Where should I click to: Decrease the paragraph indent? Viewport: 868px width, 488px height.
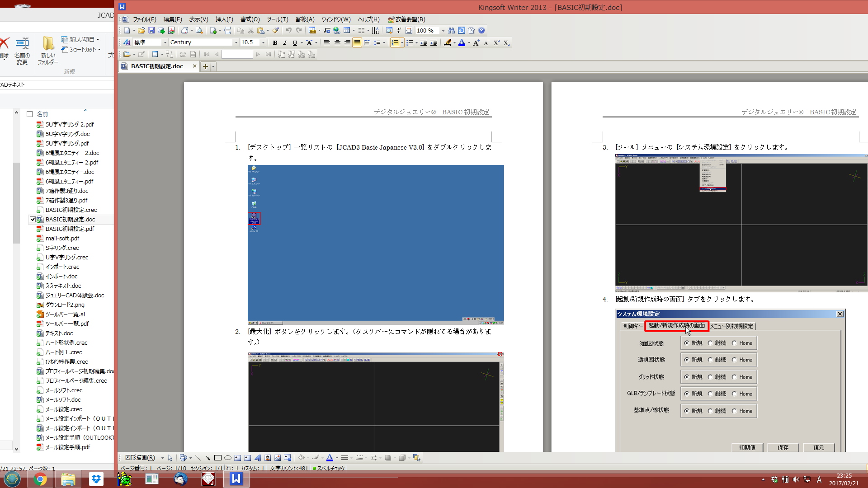(424, 43)
